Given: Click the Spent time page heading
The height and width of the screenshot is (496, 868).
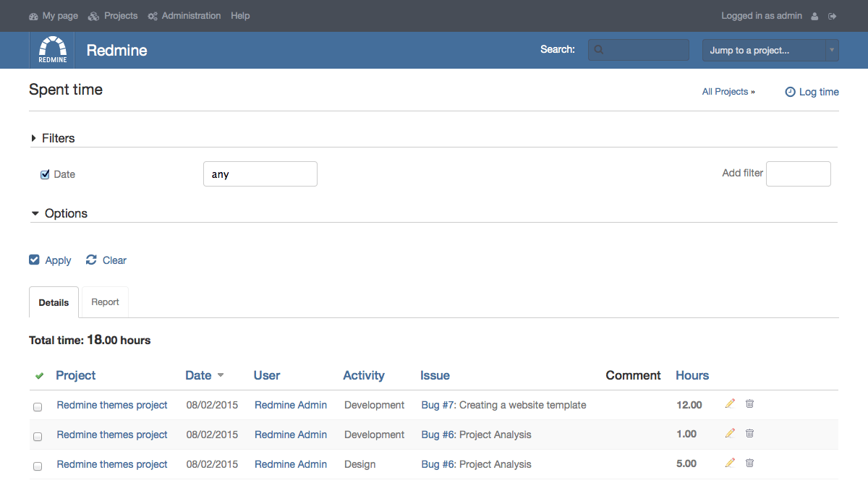Looking at the screenshot, I should point(66,90).
